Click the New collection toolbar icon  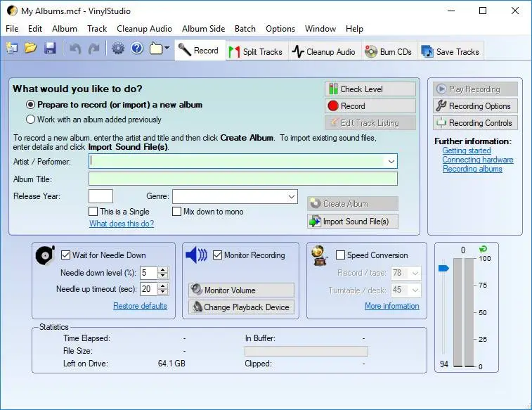point(12,49)
